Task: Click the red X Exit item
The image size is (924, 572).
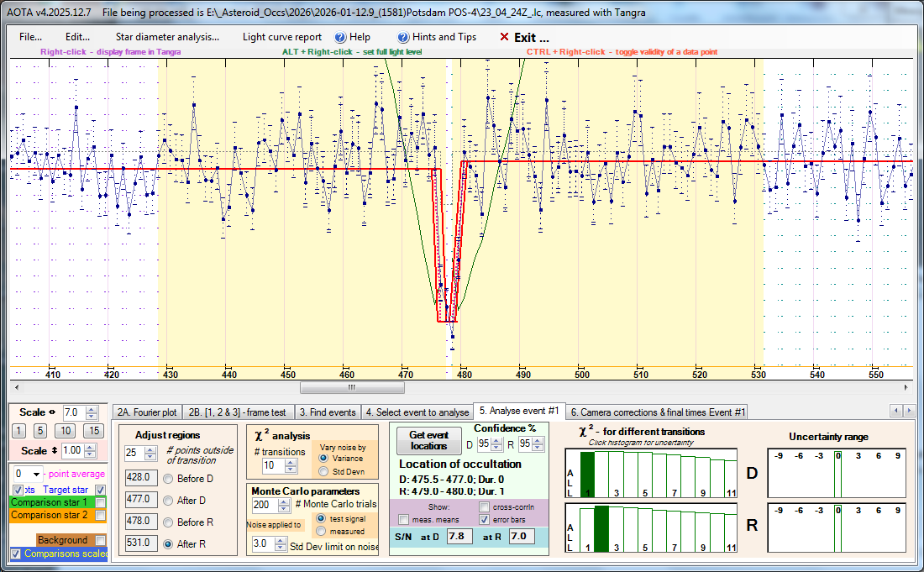Action: click(x=524, y=37)
